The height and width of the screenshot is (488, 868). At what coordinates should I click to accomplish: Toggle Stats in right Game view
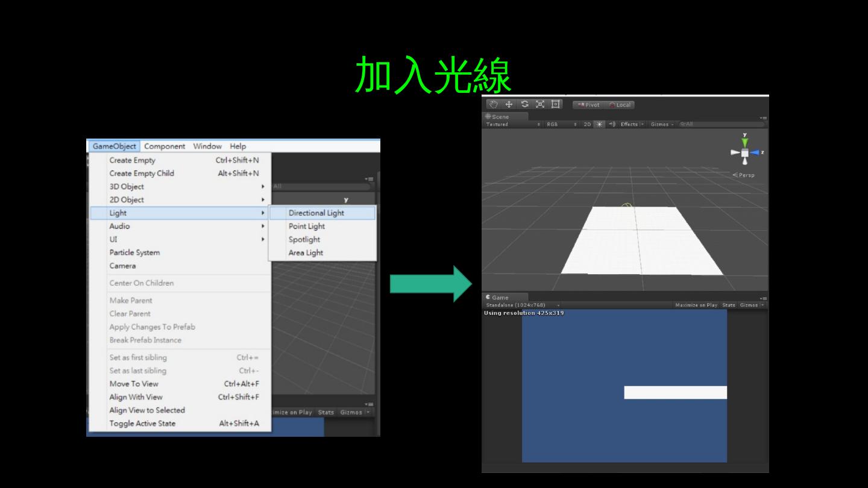pyautogui.click(x=729, y=305)
